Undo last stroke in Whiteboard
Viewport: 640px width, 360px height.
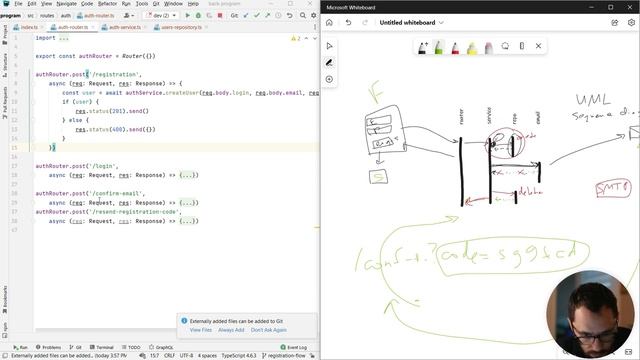pos(348,22)
